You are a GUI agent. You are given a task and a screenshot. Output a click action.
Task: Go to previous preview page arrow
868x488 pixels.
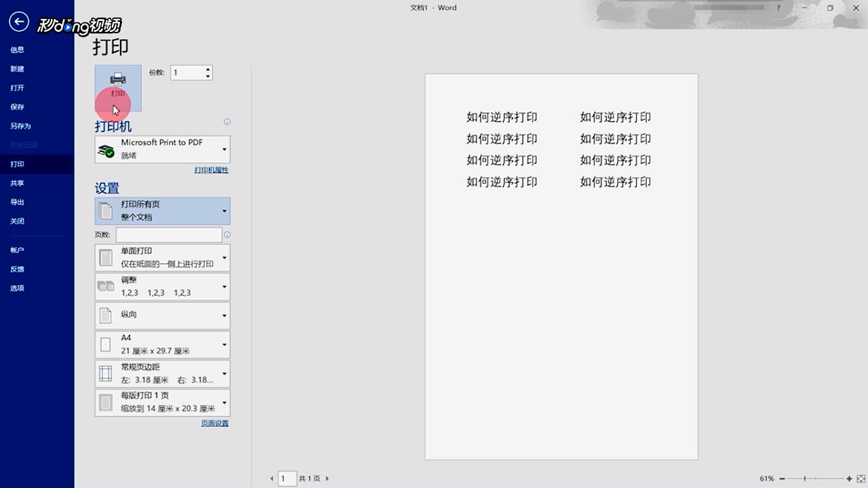click(x=273, y=479)
